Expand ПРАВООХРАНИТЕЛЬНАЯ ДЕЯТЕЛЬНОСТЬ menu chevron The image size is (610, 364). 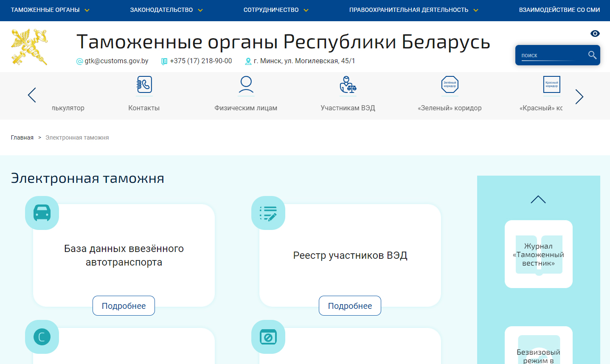(476, 10)
